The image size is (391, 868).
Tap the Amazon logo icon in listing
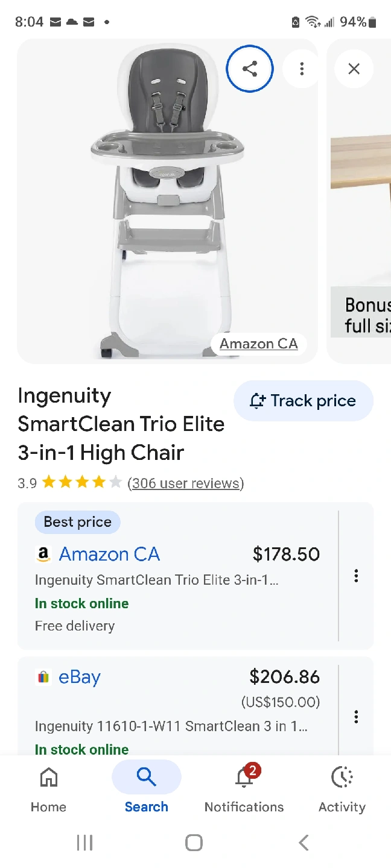point(43,555)
